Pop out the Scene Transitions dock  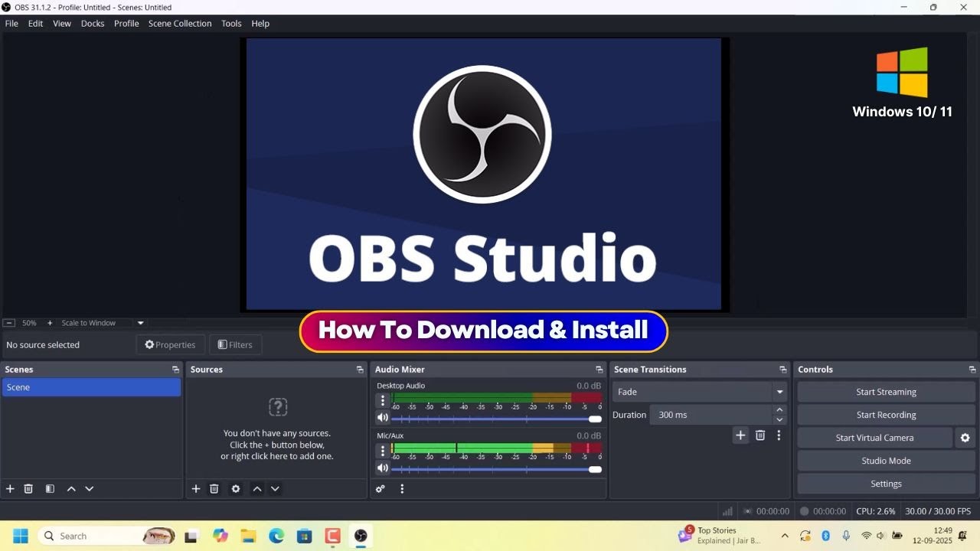click(782, 370)
